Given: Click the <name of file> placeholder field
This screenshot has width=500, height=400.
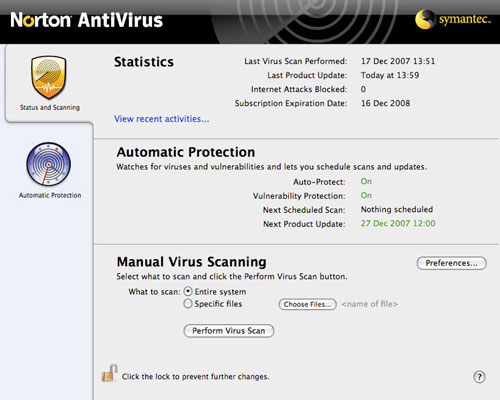Looking at the screenshot, I should pos(370,304).
